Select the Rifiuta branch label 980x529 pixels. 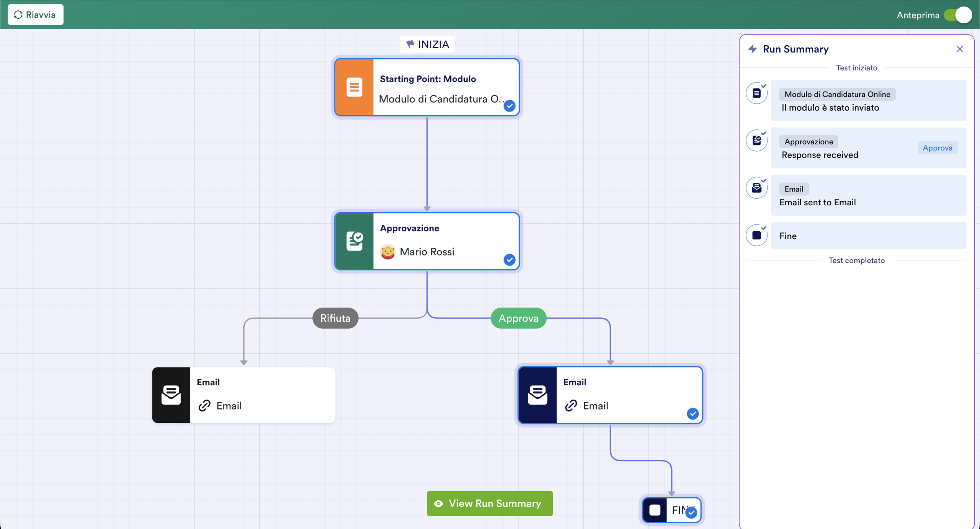point(335,318)
